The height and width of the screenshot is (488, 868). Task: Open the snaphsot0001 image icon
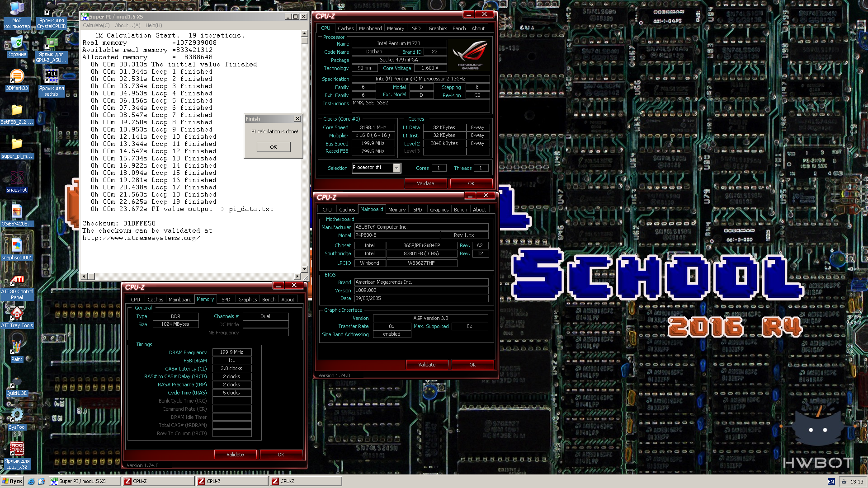[x=17, y=249]
